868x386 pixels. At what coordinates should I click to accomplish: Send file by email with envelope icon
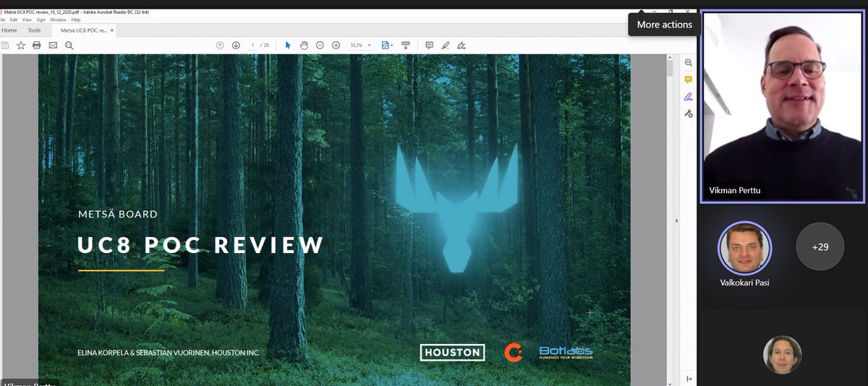pyautogui.click(x=53, y=45)
